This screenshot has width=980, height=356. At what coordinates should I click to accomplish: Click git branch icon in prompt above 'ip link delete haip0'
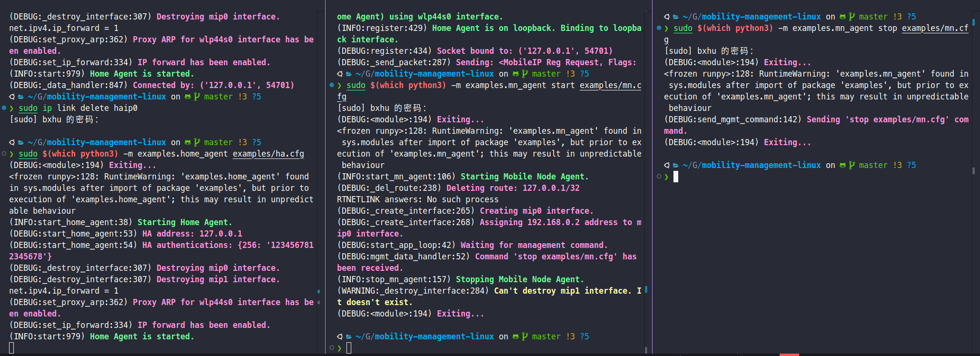pyautogui.click(x=197, y=97)
